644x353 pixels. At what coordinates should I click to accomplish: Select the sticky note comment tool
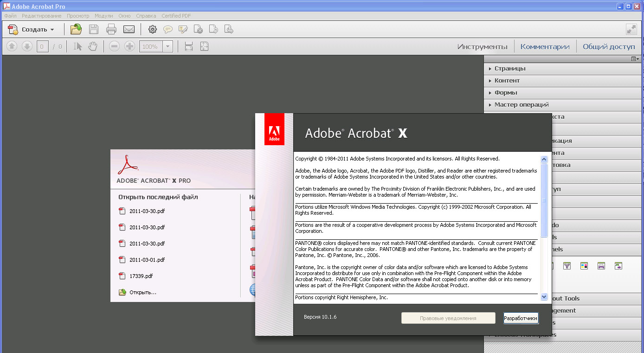tap(168, 29)
